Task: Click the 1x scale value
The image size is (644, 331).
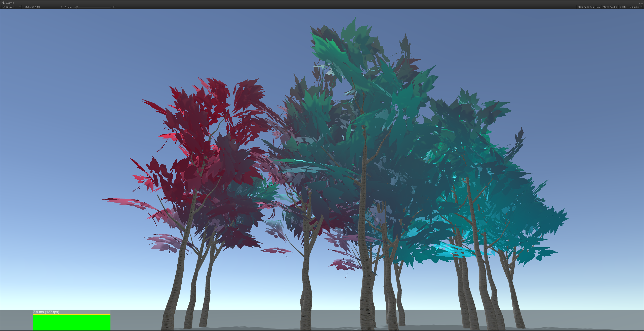Action: (114, 7)
